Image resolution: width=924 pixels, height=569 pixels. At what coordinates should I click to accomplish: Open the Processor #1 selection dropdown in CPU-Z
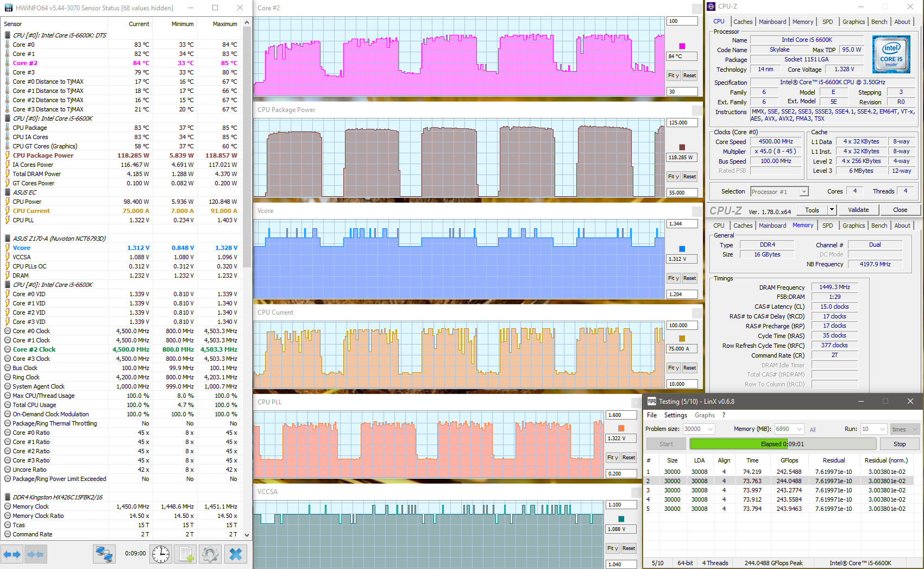(x=780, y=192)
